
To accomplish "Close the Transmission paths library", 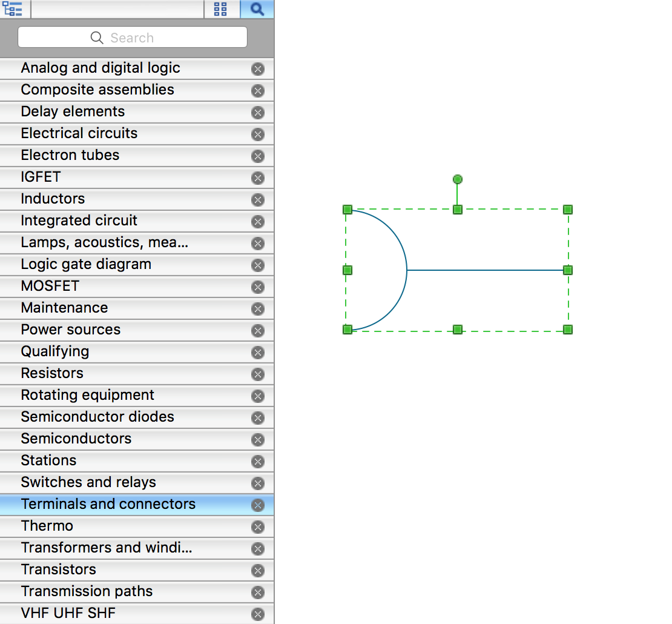I will tap(257, 592).
